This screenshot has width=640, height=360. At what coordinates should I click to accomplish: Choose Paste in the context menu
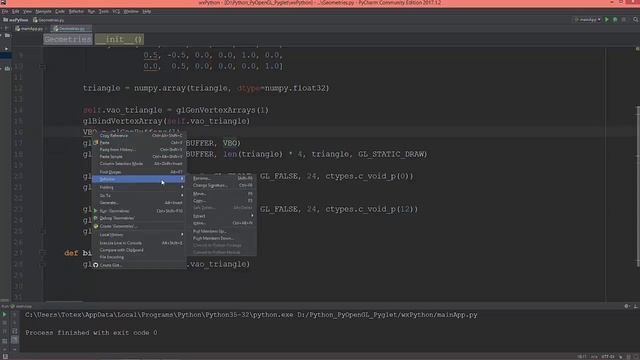coord(139,142)
